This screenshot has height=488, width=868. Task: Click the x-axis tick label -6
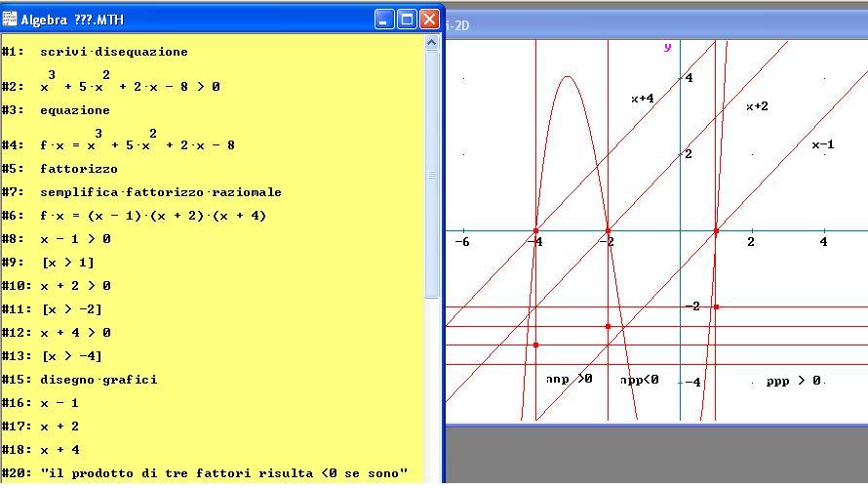[x=462, y=242]
